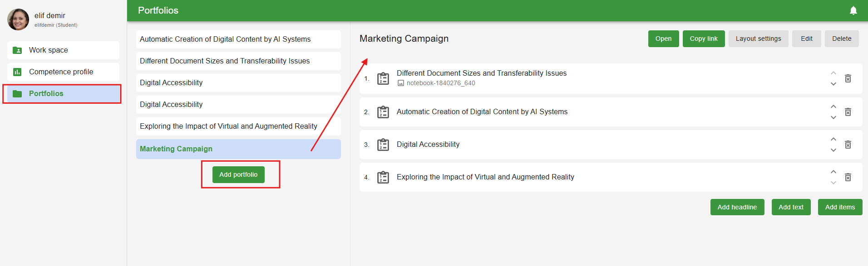
Task: Click the notification bell icon
Action: pos(853,10)
